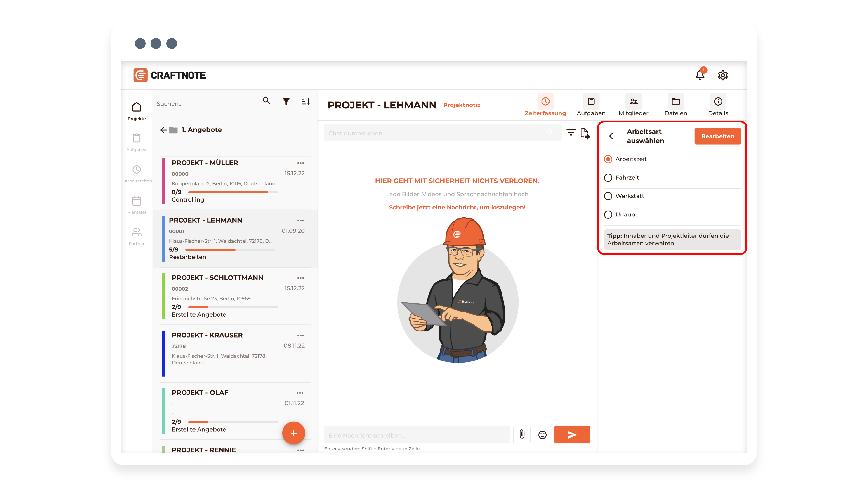Go back from the 1. Angebote folder

163,130
